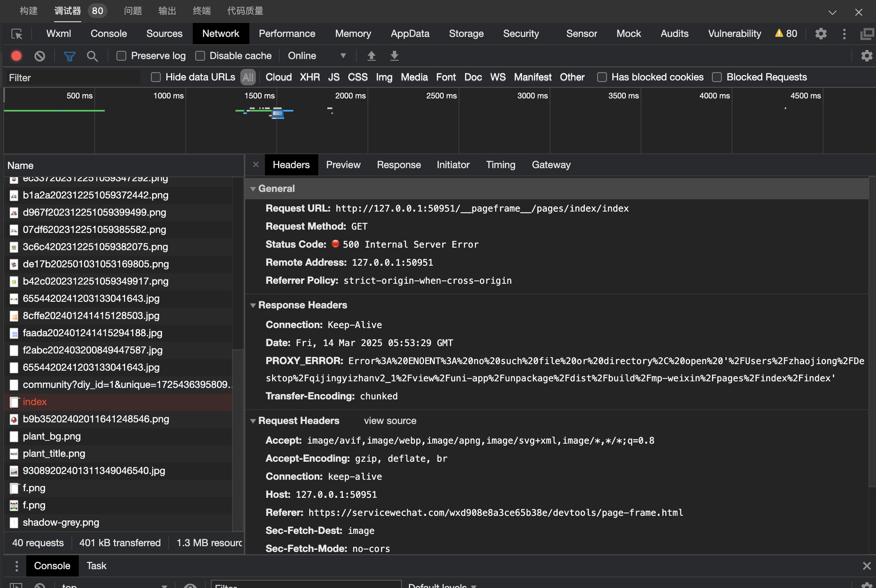This screenshot has height=588, width=876.
Task: Click the warning triangle 80 indicator
Action: tap(786, 34)
